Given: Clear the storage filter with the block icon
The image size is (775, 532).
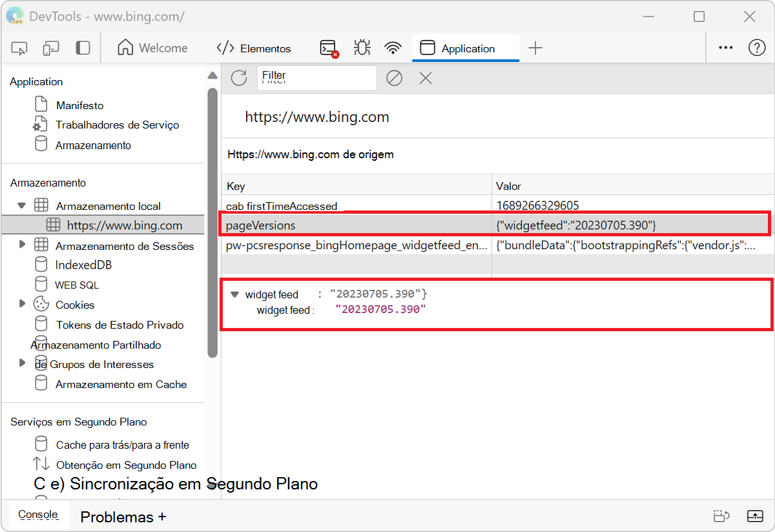Looking at the screenshot, I should (x=394, y=77).
